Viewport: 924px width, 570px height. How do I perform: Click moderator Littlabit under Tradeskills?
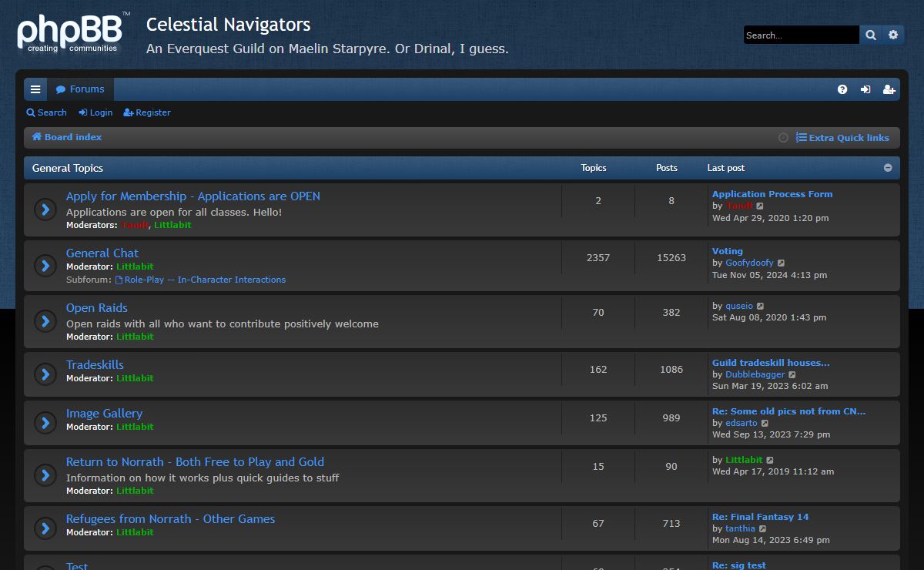pyautogui.click(x=135, y=378)
